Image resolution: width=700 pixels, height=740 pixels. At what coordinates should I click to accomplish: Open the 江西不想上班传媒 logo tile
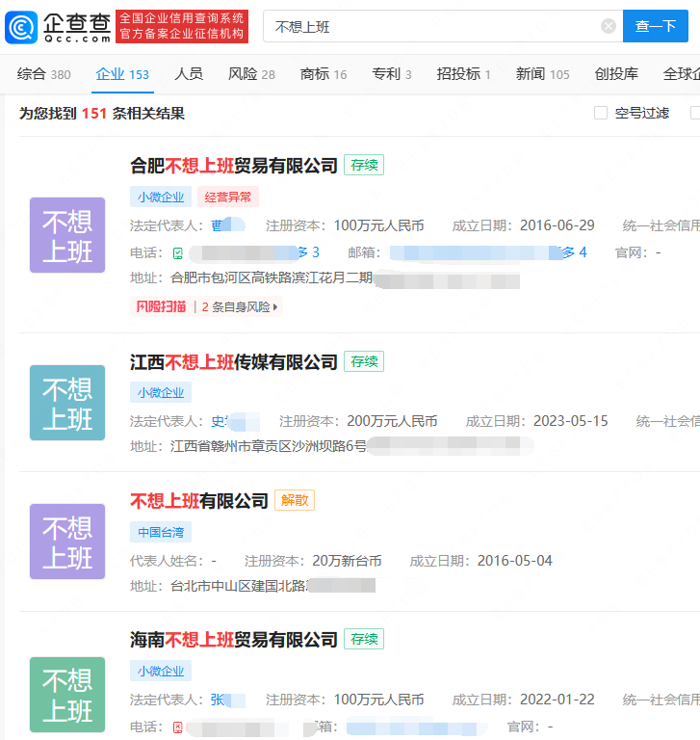67,403
